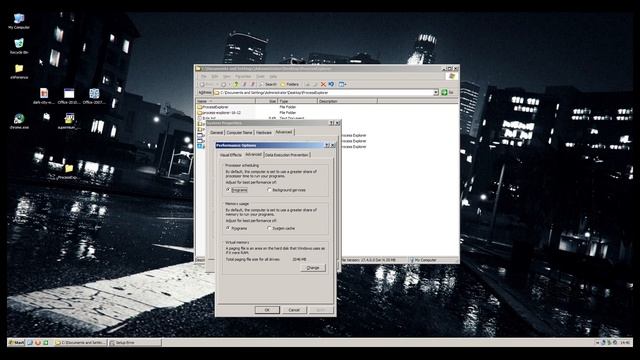
Task: Click the Change virtual memory button
Action: (x=313, y=268)
